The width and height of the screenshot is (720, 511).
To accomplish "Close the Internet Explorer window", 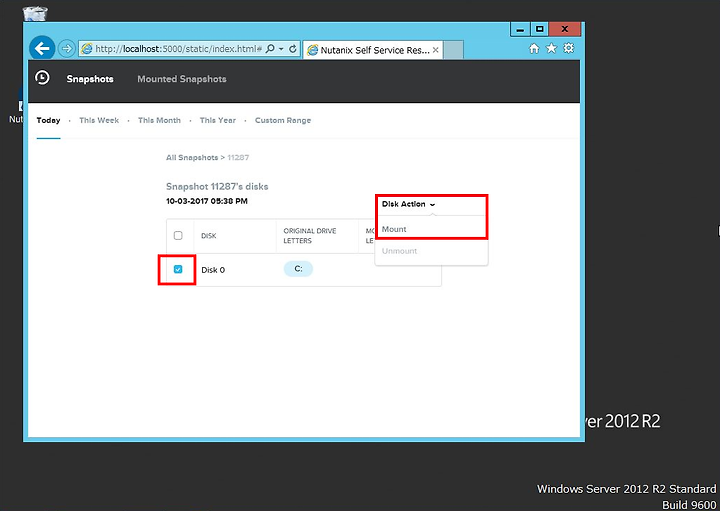I will (565, 29).
